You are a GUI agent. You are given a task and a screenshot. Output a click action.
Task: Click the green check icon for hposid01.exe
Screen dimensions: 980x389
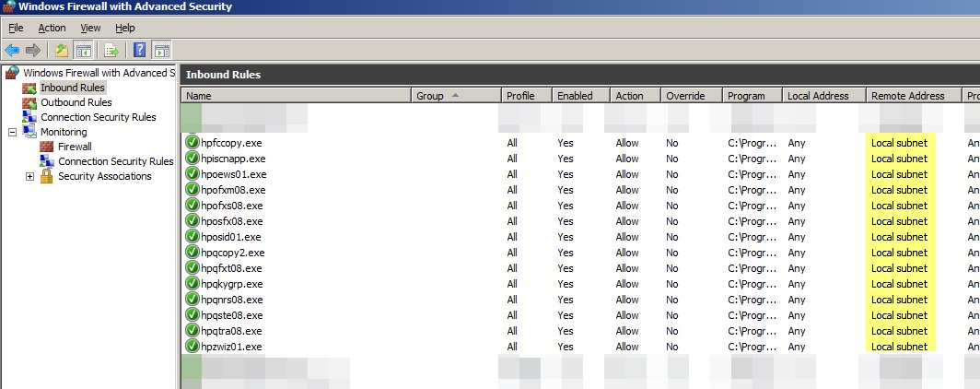pos(192,236)
